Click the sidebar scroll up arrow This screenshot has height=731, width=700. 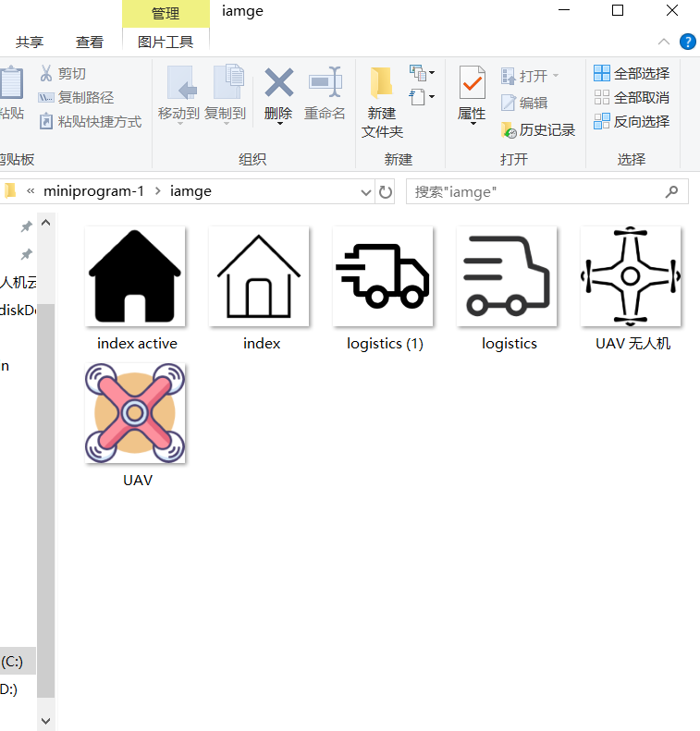[x=45, y=223]
